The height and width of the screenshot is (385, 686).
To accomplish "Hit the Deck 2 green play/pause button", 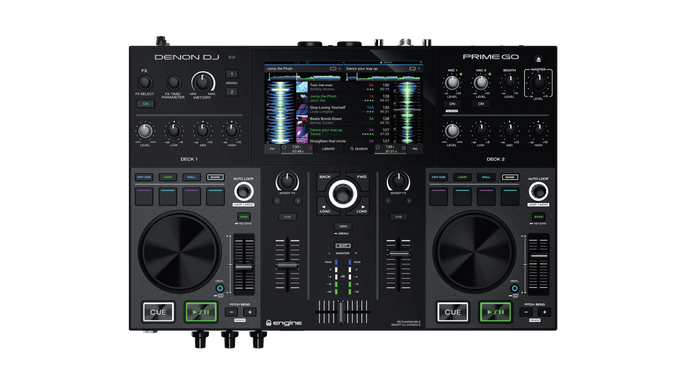I will coord(495,312).
